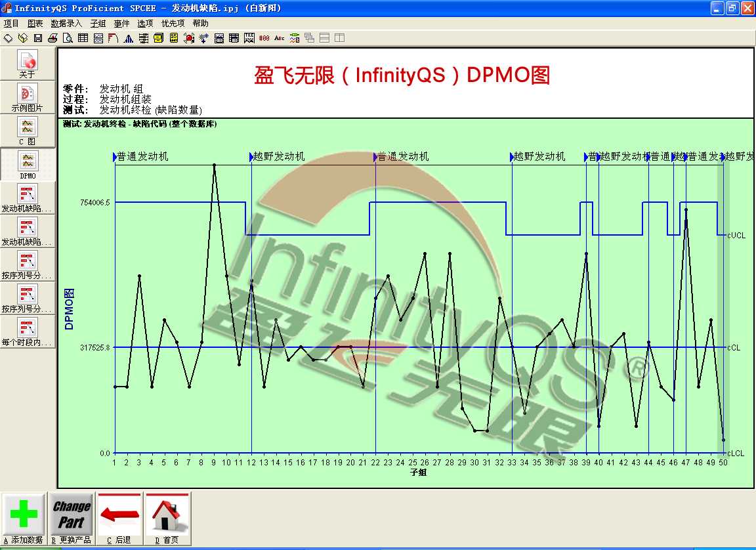Click the 子组 x-axis label
This screenshot has width=756, height=550.
pos(419,473)
